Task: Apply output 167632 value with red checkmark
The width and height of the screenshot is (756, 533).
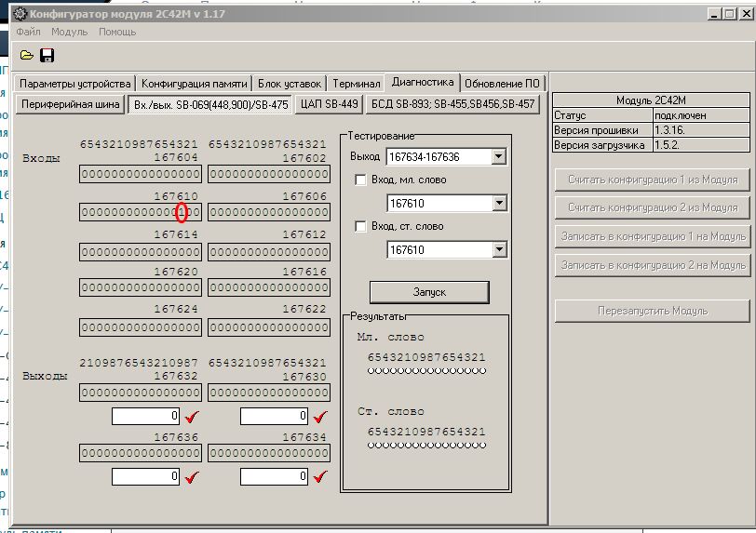Action: [x=192, y=417]
